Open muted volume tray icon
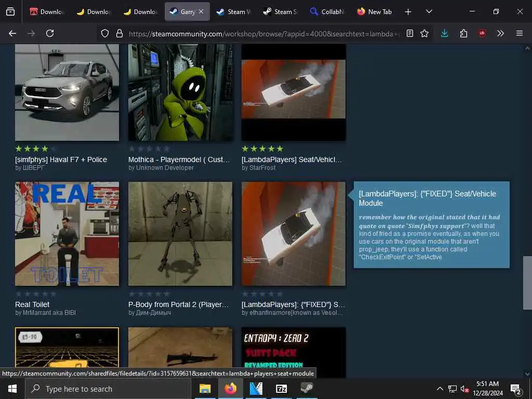Viewport: 532px width, 399px height. point(464,389)
